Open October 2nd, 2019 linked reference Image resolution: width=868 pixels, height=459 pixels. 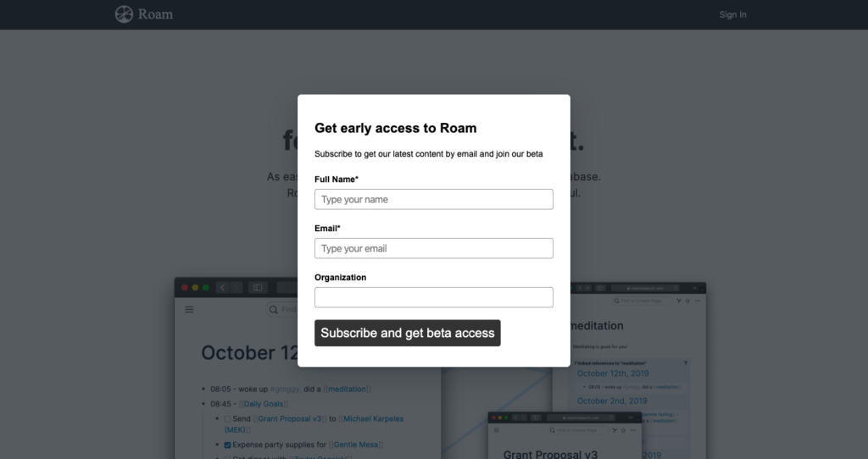612,401
